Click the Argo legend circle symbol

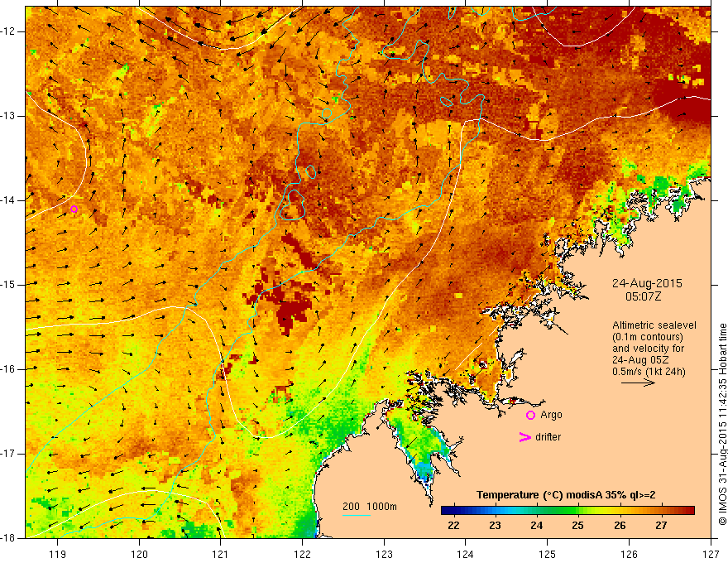(x=530, y=416)
